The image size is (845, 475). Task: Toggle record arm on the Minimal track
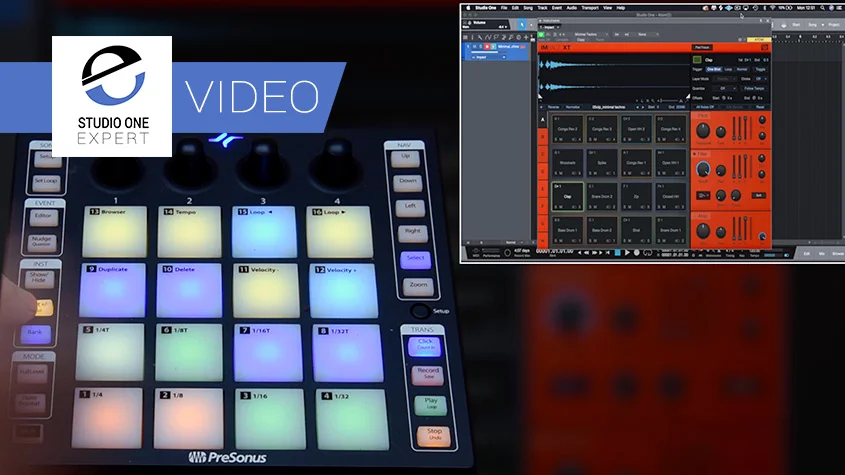pyautogui.click(x=487, y=47)
